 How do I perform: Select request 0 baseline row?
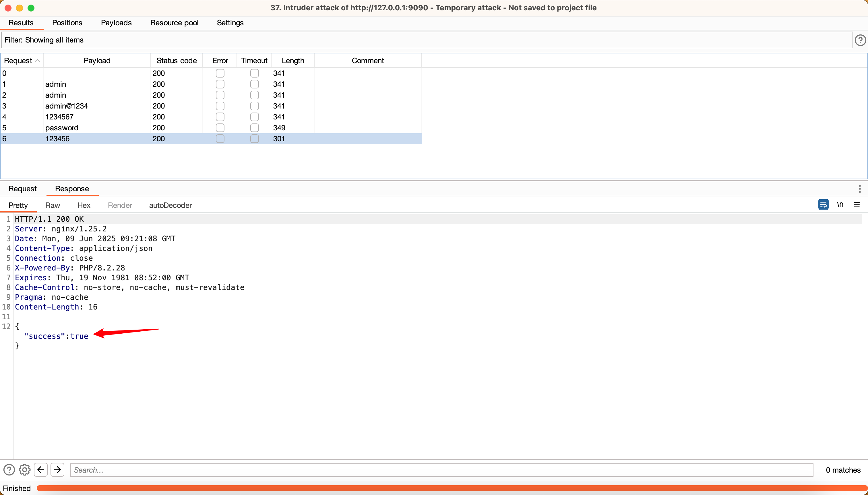click(x=211, y=73)
